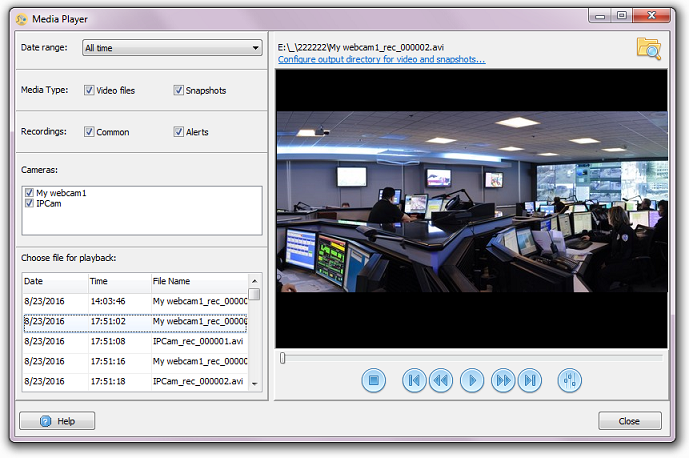Disable the Alerts recordings checkbox
Viewport: 689px width, 458px height.
178,132
